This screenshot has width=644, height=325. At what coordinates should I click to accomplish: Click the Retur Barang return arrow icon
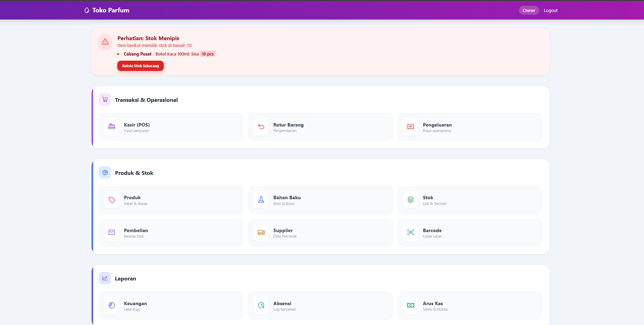pos(261,127)
